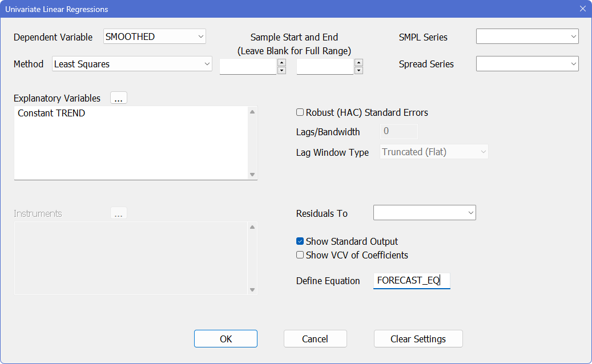Screen dimensions: 592x364
Task: Decrement the sample start value with down arrow
Action: pyautogui.click(x=281, y=71)
